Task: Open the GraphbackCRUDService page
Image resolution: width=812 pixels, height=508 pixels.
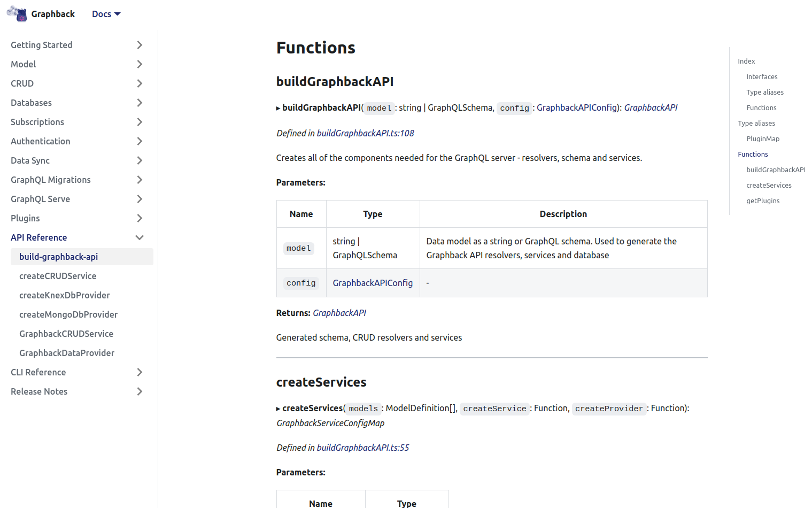Action: click(x=66, y=334)
